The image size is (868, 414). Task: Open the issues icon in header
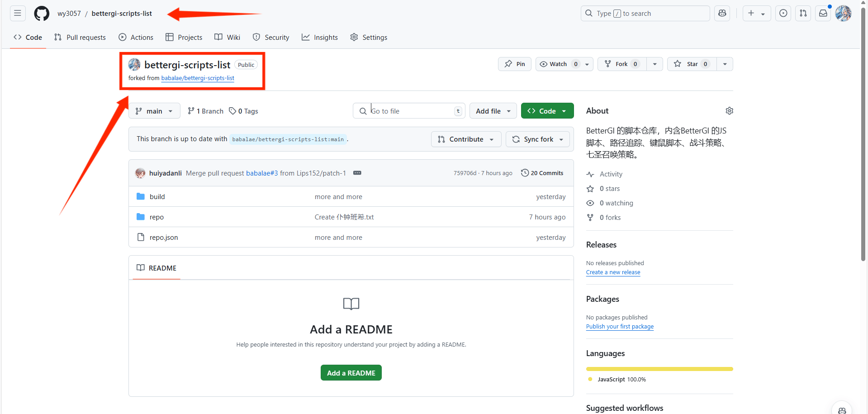(783, 14)
